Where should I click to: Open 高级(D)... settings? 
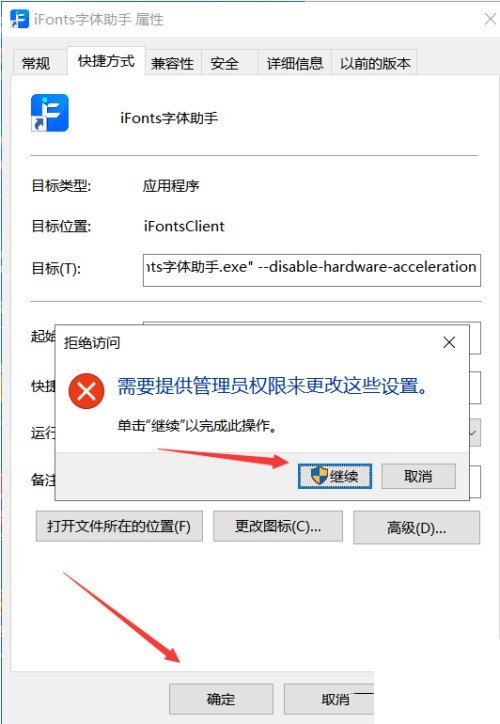pos(416,527)
